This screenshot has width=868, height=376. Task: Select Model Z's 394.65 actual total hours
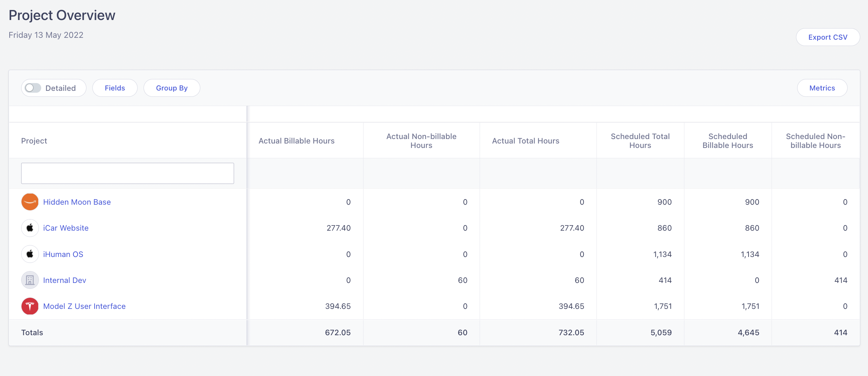tap(572, 306)
